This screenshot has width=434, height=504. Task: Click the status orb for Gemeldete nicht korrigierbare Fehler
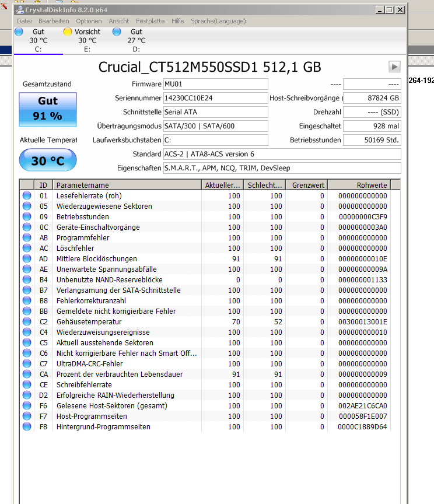coord(27,311)
